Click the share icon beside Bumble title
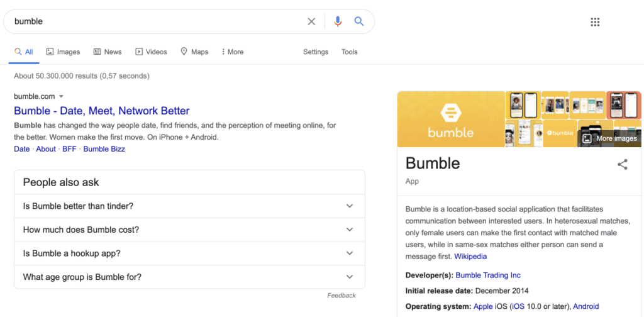The image size is (644, 317). [622, 165]
